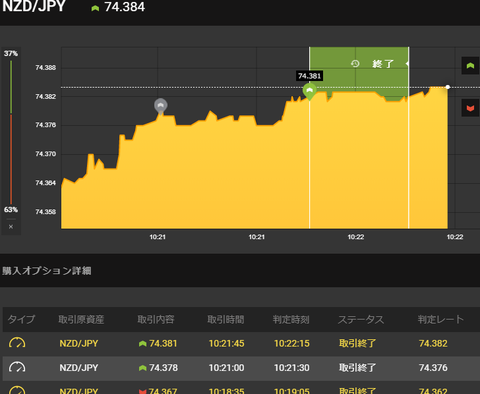
Task: Click the 判定レート column header
Action: coord(441,319)
